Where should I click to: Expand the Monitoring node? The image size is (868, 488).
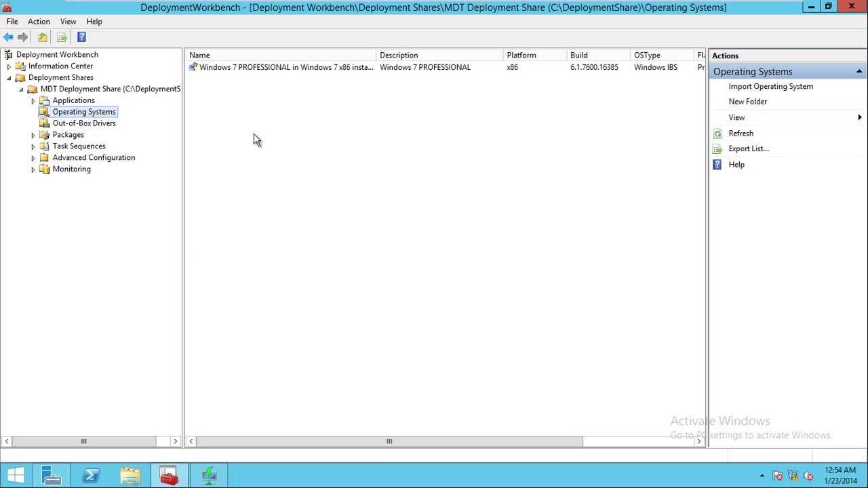33,169
